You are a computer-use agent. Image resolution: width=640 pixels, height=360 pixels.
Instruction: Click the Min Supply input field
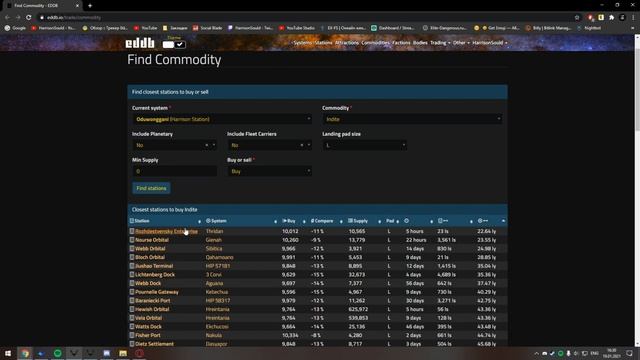pos(174,171)
